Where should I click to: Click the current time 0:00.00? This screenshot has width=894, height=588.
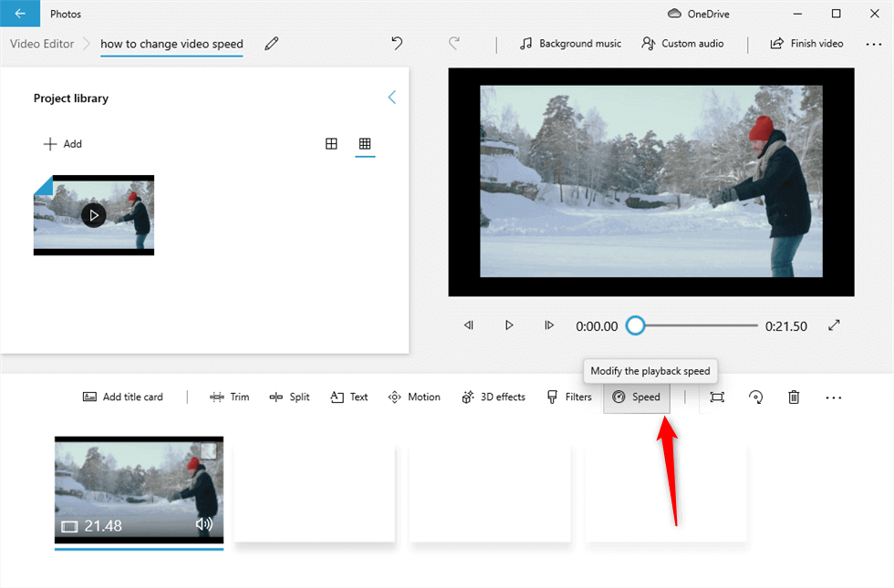(x=597, y=326)
